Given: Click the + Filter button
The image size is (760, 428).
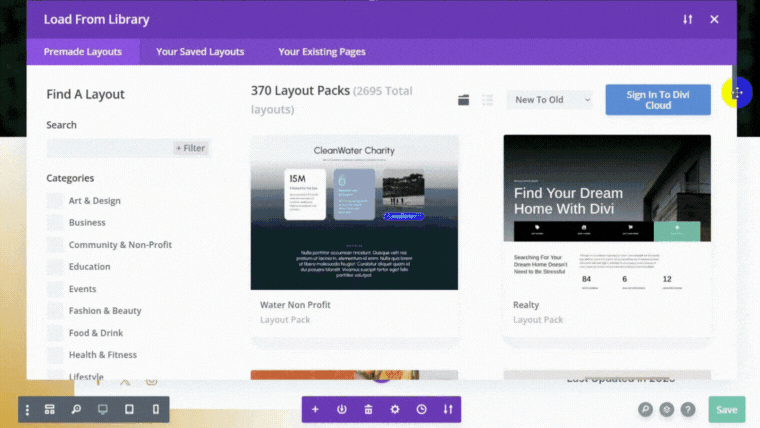Looking at the screenshot, I should pos(190,148).
